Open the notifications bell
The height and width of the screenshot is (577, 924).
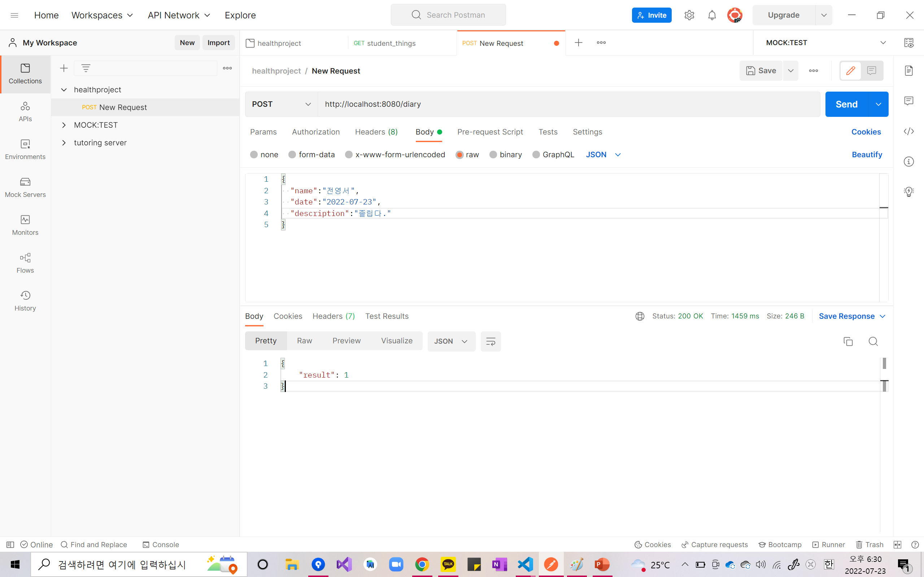pos(712,15)
